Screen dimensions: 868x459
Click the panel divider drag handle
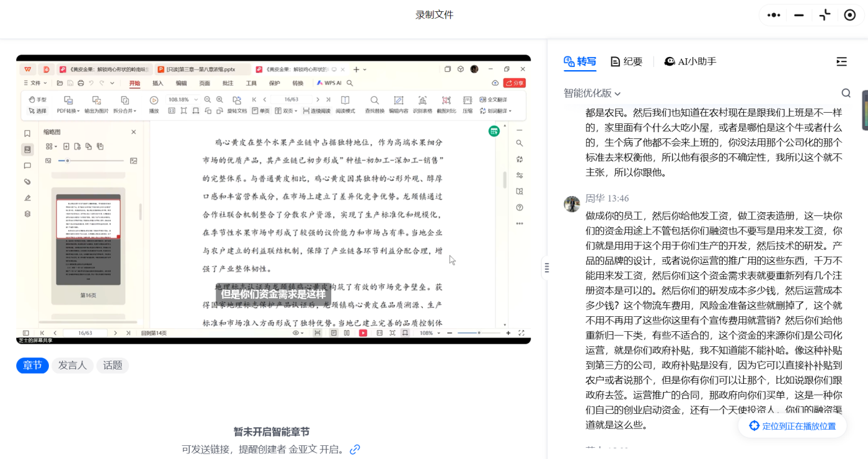[x=547, y=268]
